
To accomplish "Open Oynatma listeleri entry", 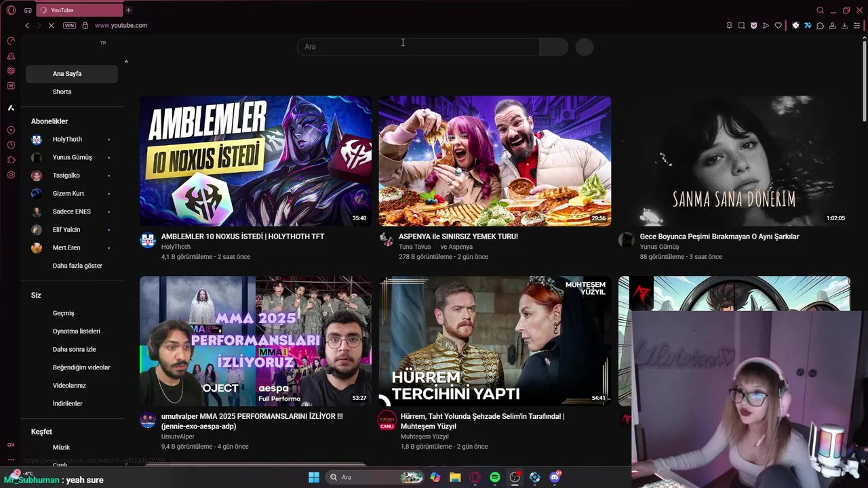I will point(72,331).
